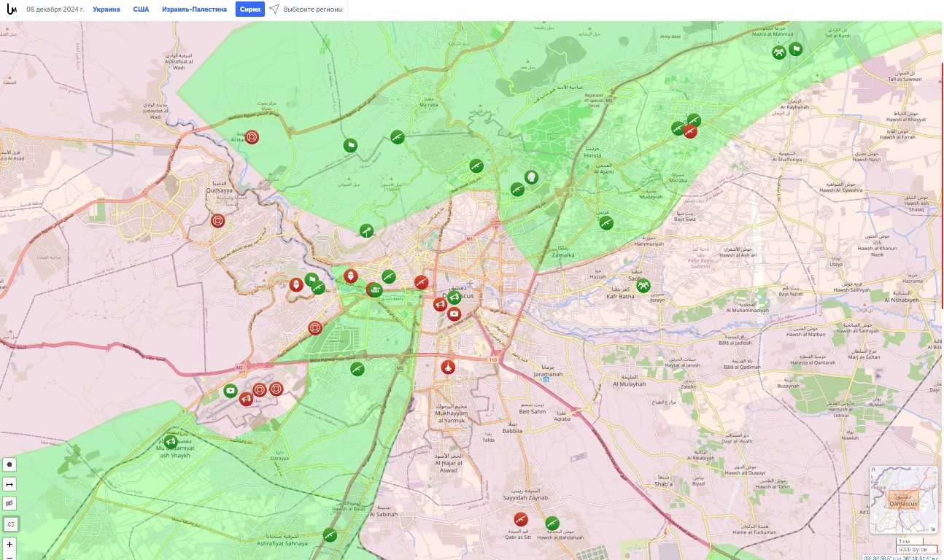
Task: Toggle the CC map layer button
Action: click(9, 524)
